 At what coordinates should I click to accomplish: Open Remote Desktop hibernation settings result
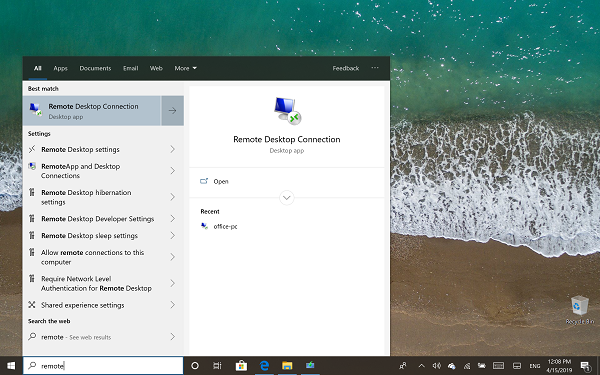(103, 197)
